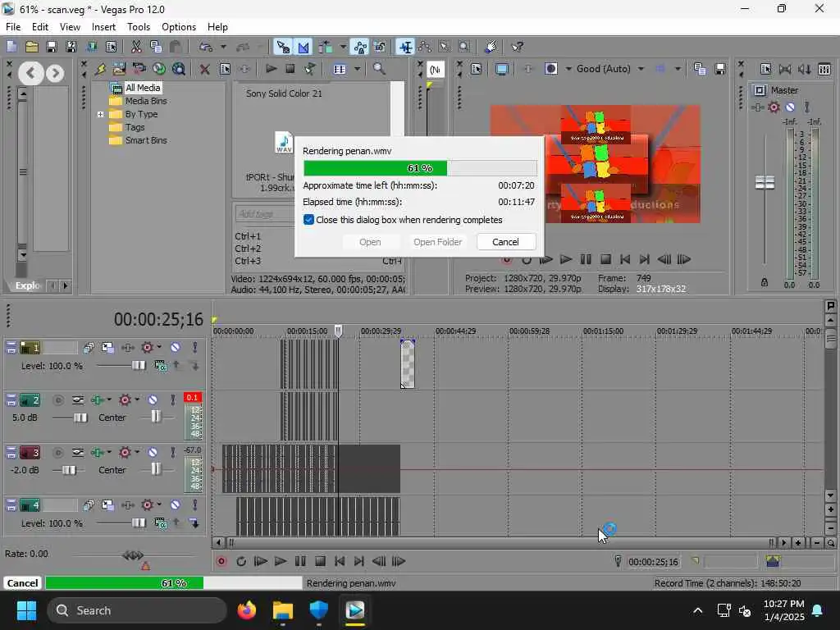Click the Open project folder icon
Viewport: 840px width, 630px height.
click(32, 47)
